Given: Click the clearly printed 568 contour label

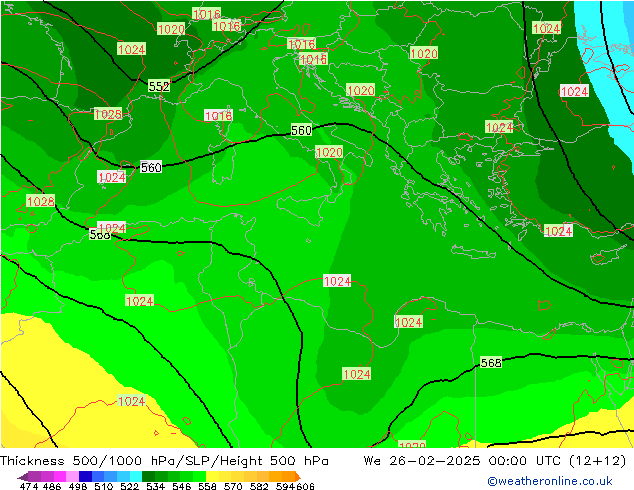Looking at the screenshot, I should tap(491, 363).
